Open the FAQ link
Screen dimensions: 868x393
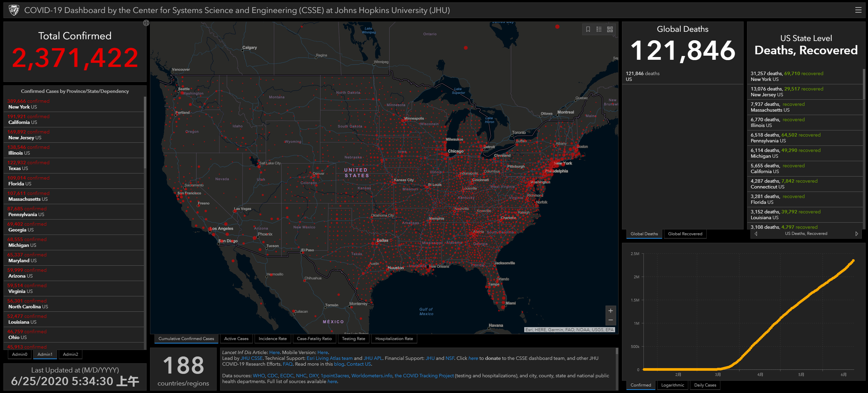tap(287, 364)
